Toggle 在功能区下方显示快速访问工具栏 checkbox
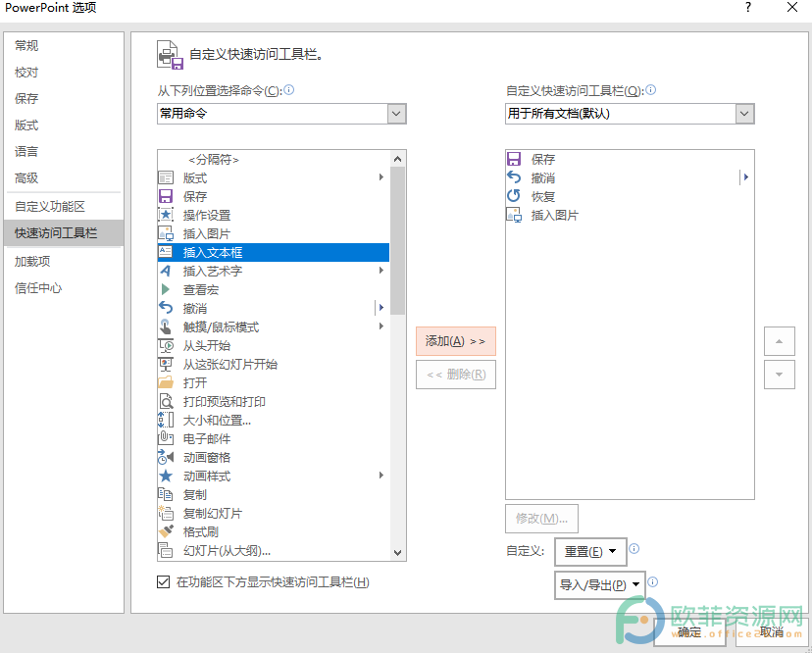This screenshot has height=653, width=812. coord(163,582)
